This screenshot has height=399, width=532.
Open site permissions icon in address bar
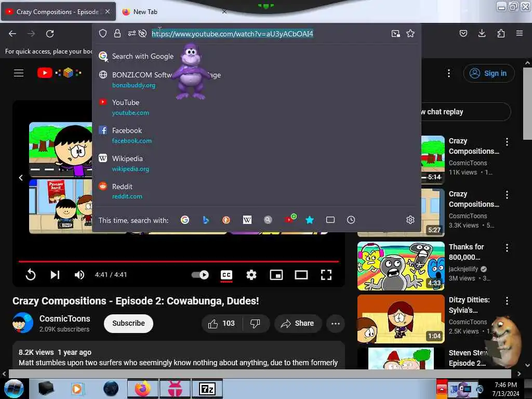pyautogui.click(x=131, y=33)
